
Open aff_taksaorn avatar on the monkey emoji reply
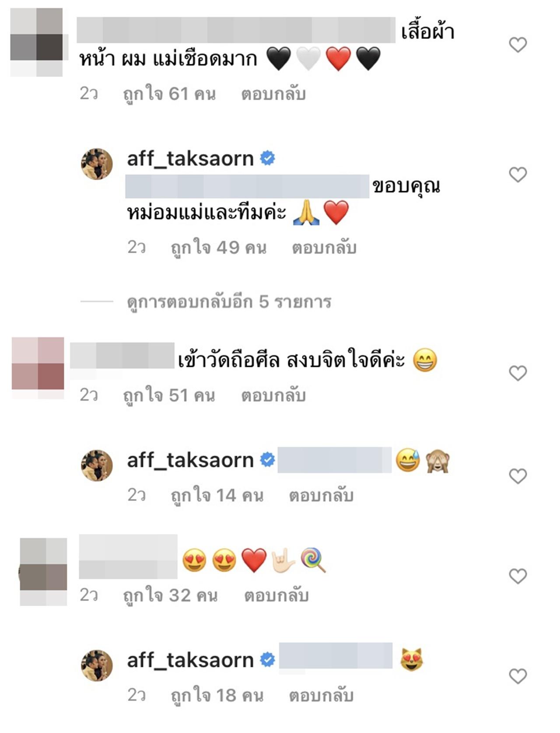pos(97,465)
